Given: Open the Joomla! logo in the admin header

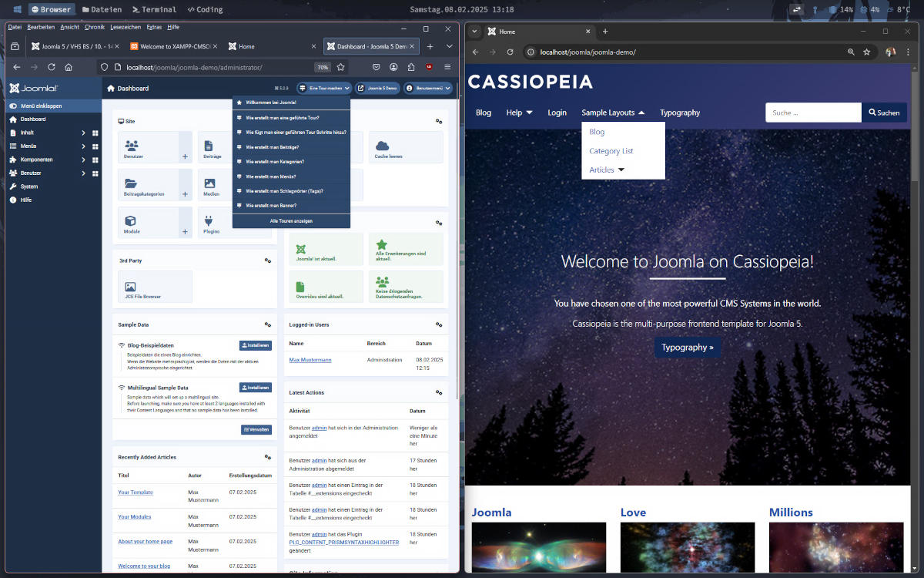Looking at the screenshot, I should click(34, 88).
